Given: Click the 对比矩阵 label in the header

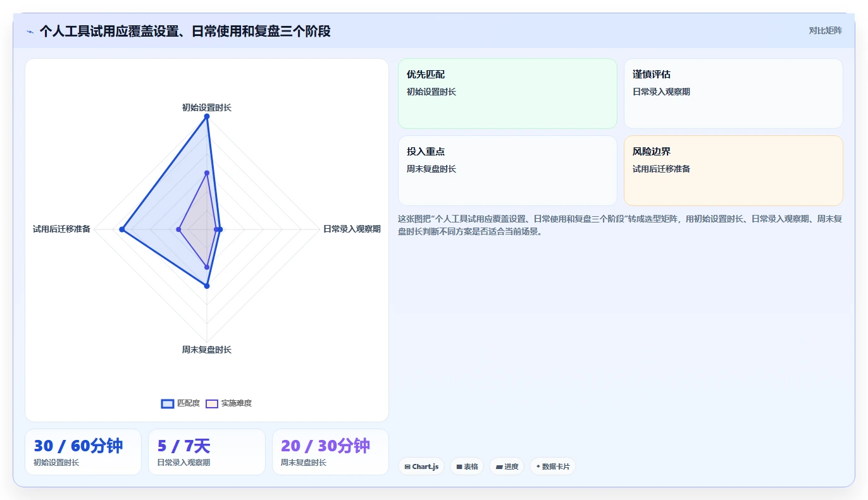Looking at the screenshot, I should pyautogui.click(x=825, y=30).
